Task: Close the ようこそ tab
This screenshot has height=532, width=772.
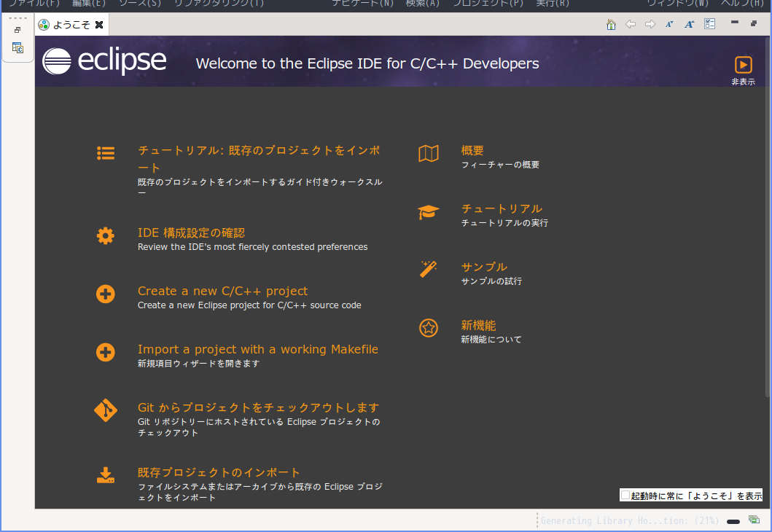Action: coord(99,25)
